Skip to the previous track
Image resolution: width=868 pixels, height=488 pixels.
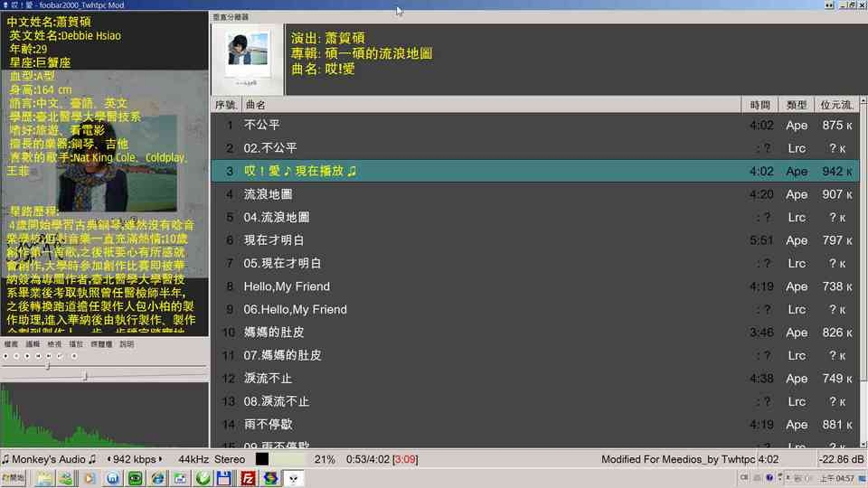(38, 356)
